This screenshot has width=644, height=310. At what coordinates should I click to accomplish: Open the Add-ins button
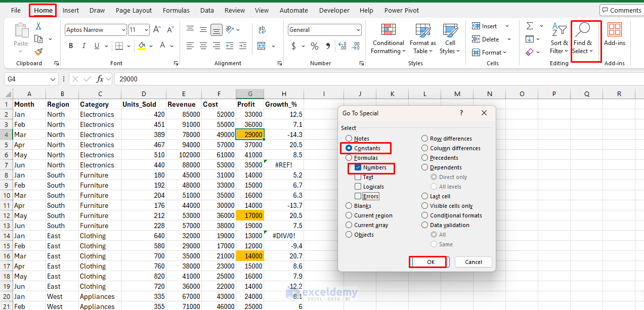(615, 35)
